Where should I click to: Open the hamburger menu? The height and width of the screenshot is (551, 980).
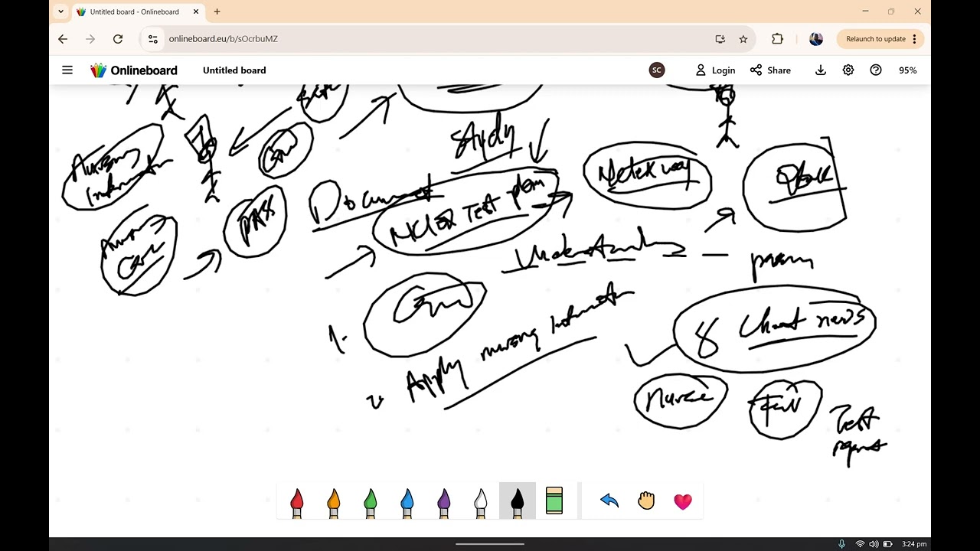[67, 70]
